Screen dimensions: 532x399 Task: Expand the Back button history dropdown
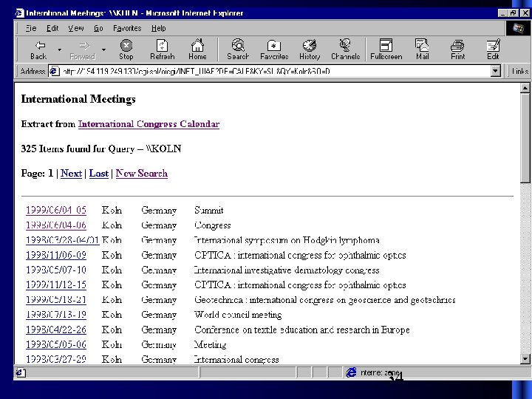[x=60, y=50]
